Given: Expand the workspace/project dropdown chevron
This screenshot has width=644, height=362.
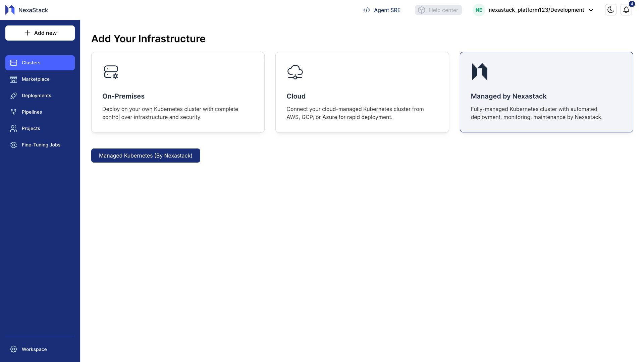Looking at the screenshot, I should [x=591, y=10].
